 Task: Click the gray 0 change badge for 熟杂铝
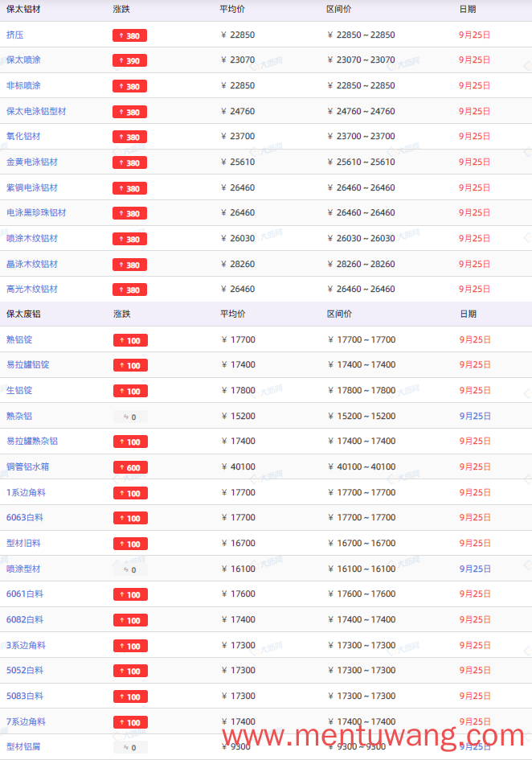(130, 417)
